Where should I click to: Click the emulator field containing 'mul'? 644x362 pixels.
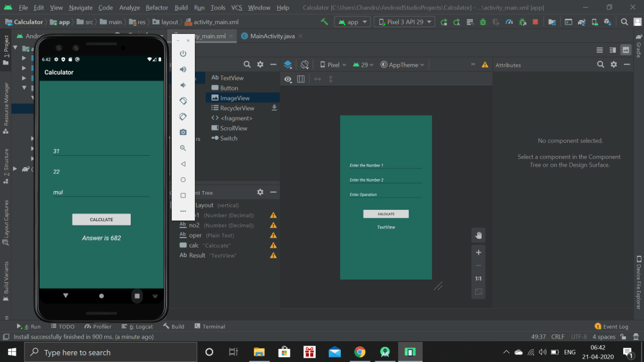click(x=101, y=192)
